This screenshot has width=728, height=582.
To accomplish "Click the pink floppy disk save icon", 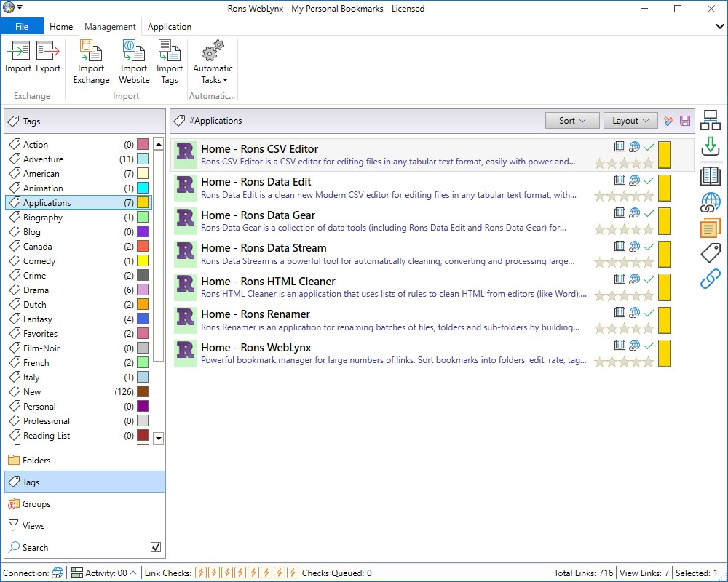I will [684, 121].
